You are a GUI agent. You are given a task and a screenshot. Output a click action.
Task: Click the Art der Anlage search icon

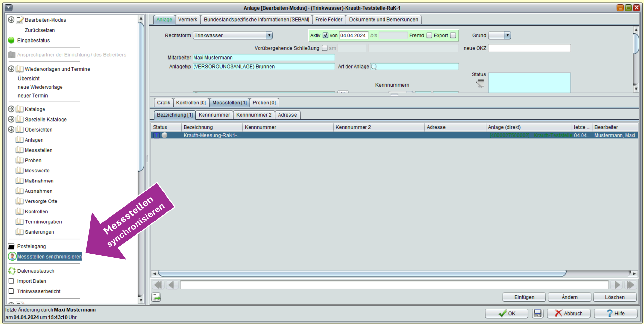coord(374,67)
